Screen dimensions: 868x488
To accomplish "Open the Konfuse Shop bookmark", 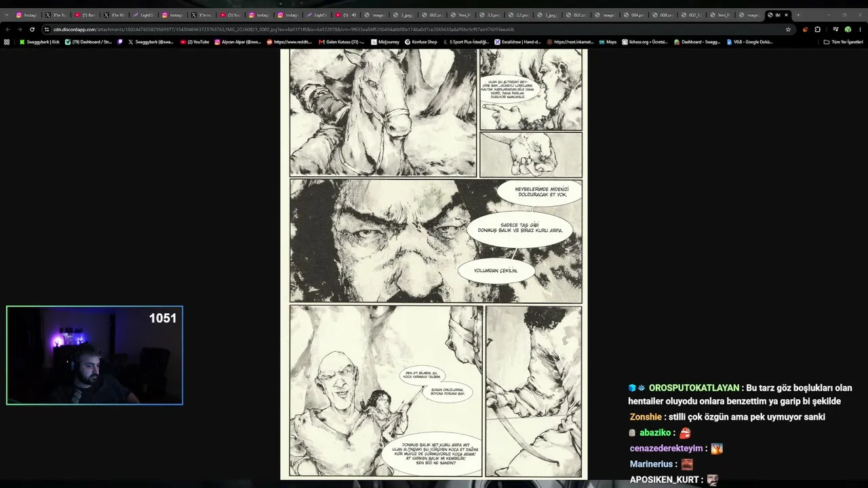I will pos(421,42).
